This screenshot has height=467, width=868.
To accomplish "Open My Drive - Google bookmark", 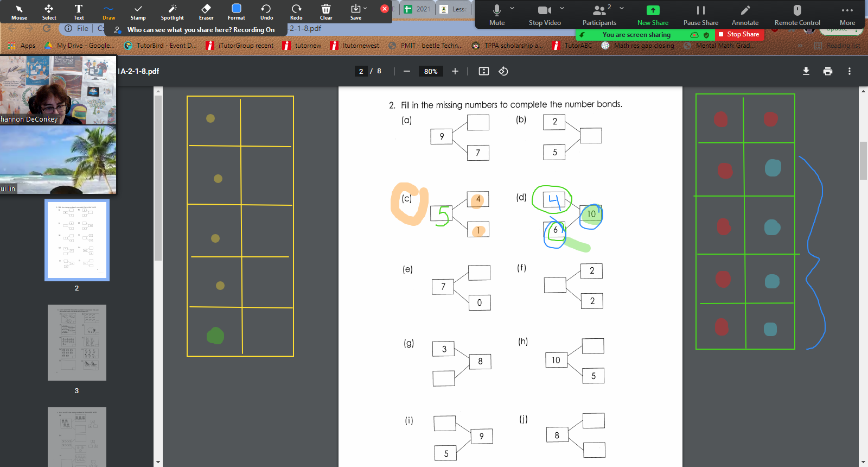I will [x=79, y=46].
